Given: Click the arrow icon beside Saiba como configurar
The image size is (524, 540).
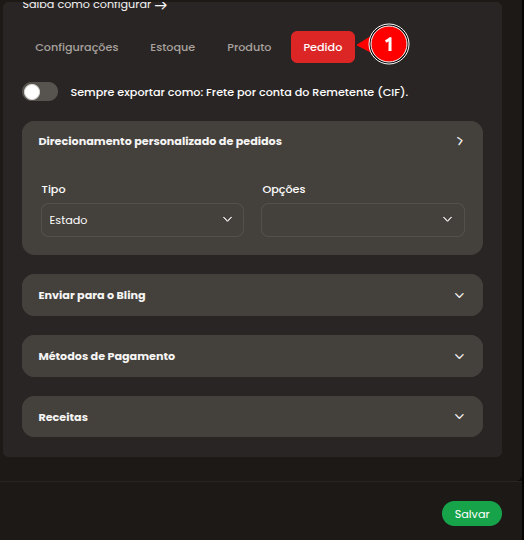Looking at the screenshot, I should [x=161, y=5].
